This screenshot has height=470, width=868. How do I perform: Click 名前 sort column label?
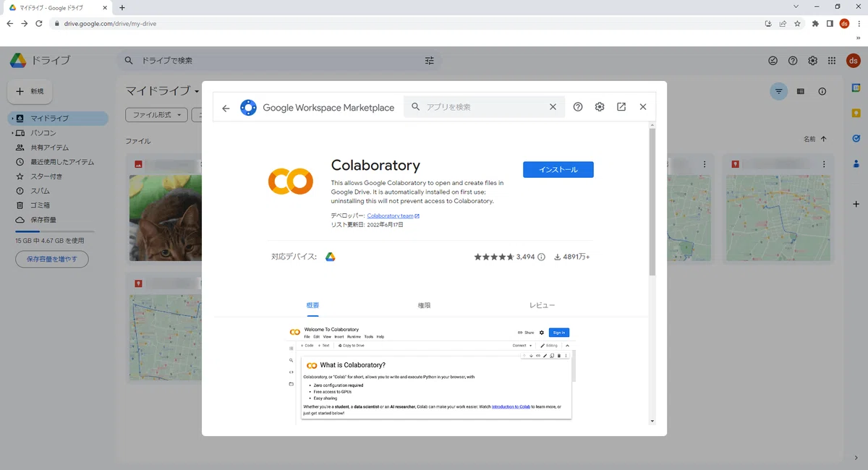tap(809, 139)
